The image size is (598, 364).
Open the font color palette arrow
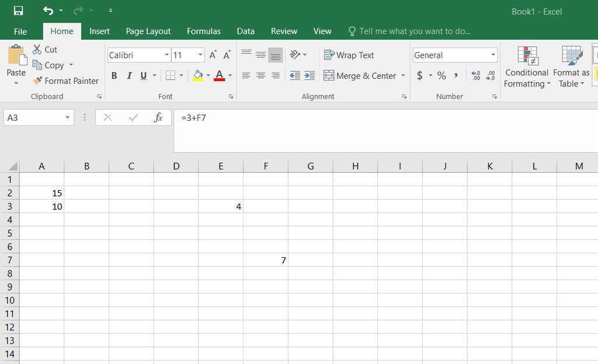point(230,75)
